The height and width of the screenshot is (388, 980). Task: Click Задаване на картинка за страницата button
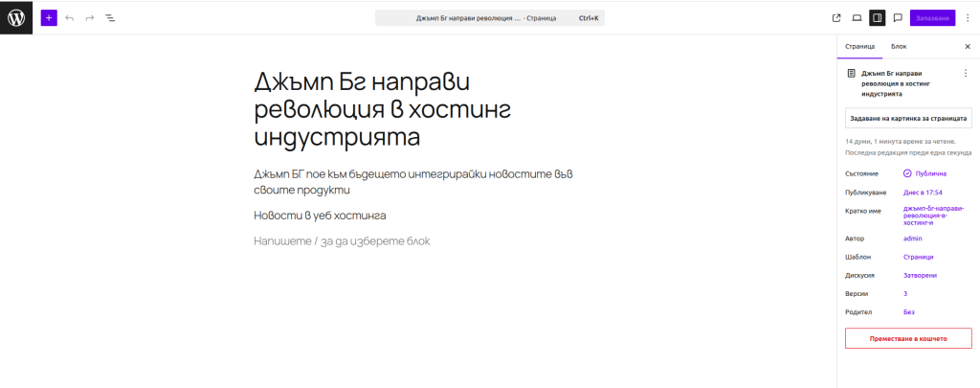pyautogui.click(x=908, y=118)
